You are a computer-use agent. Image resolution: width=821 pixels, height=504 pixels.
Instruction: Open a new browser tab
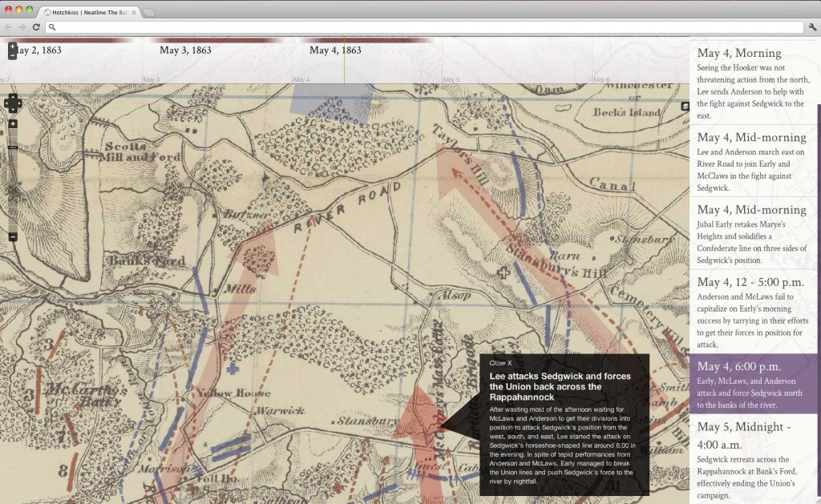coord(149,12)
